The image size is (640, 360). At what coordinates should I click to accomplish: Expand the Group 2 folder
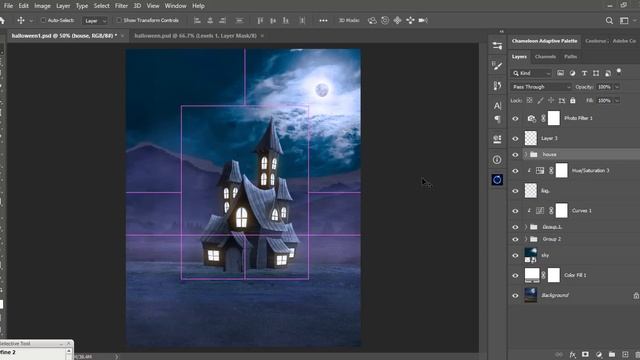click(x=526, y=239)
